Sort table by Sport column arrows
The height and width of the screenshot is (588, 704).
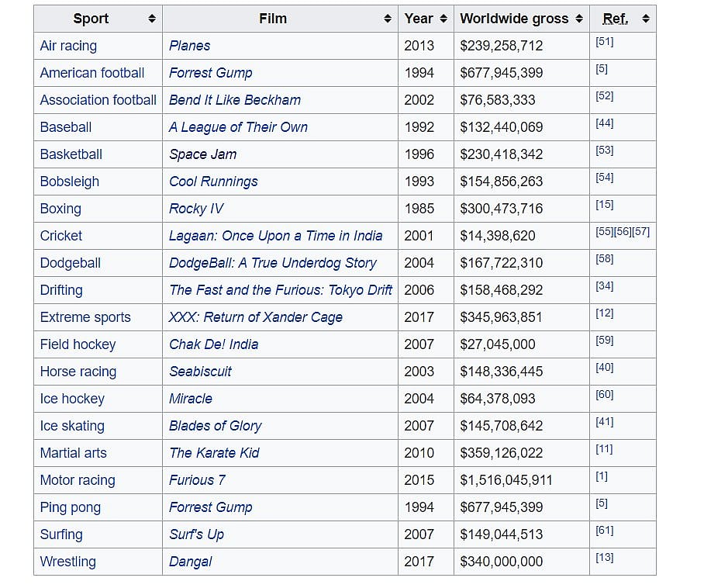pyautogui.click(x=152, y=19)
